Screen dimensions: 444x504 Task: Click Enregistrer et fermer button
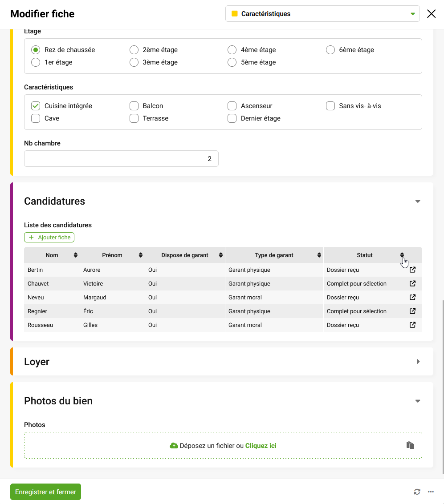46,492
